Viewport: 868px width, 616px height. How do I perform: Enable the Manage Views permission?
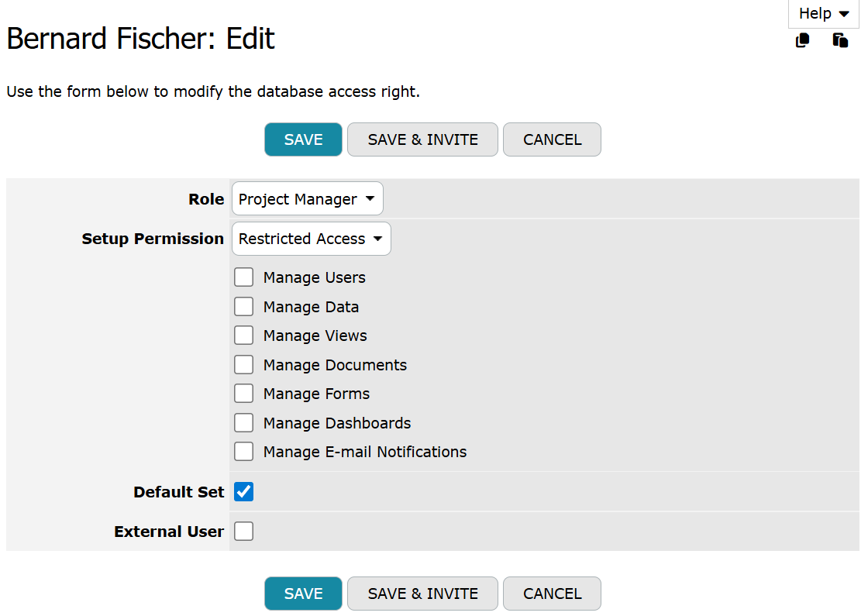(x=244, y=335)
